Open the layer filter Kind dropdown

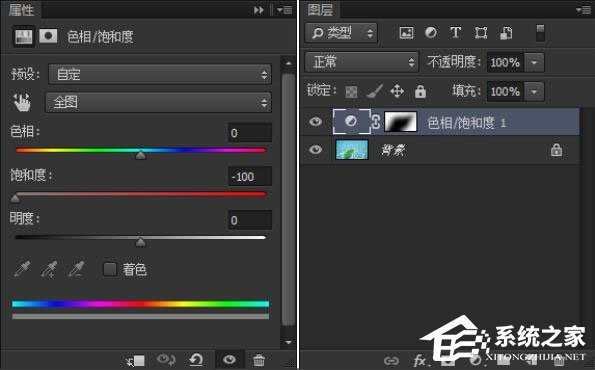tap(341, 33)
